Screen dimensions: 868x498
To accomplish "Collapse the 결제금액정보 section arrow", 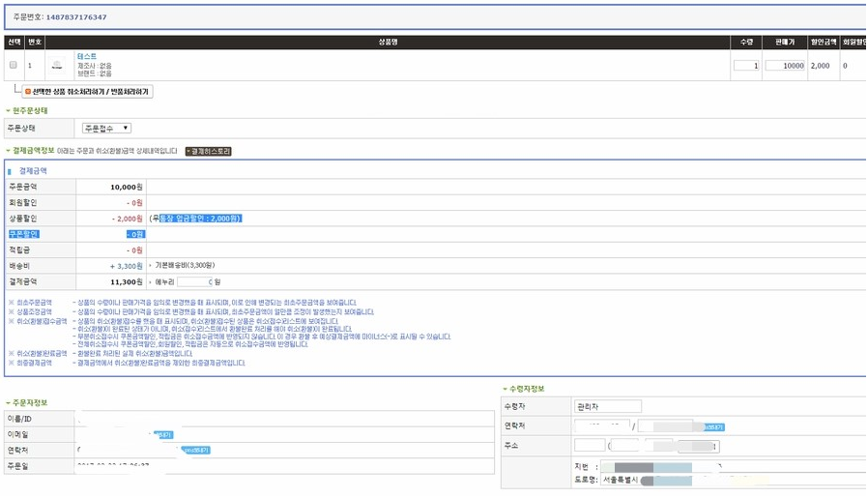I will point(8,151).
